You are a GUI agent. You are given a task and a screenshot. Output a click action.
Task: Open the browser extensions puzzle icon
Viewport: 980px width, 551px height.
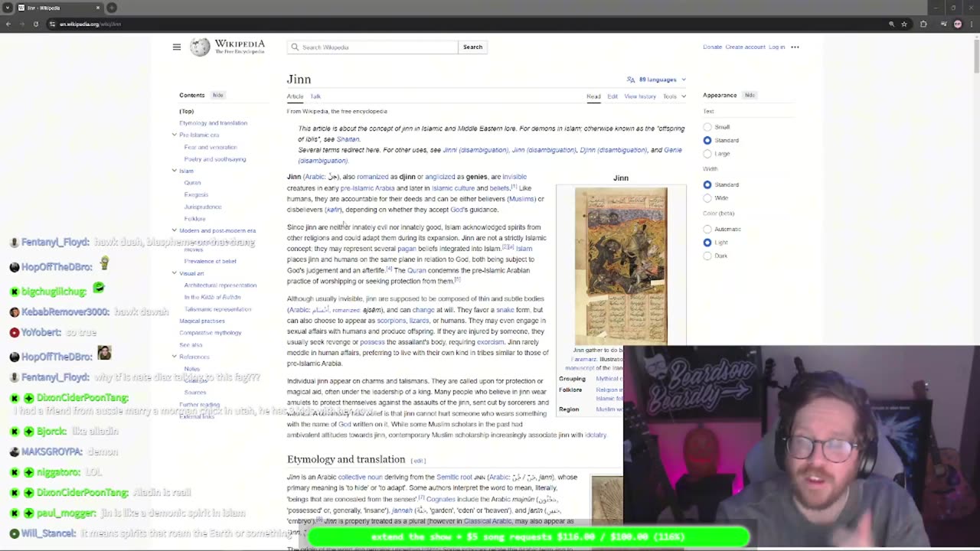[x=923, y=24]
